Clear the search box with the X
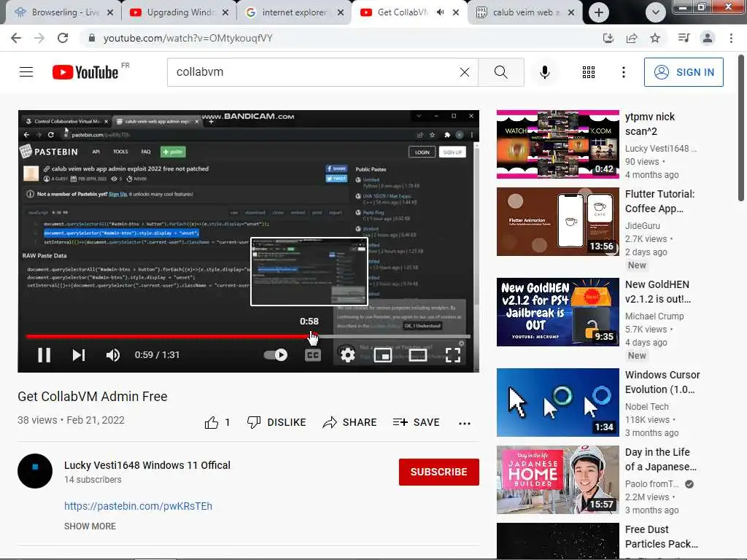 465,72
